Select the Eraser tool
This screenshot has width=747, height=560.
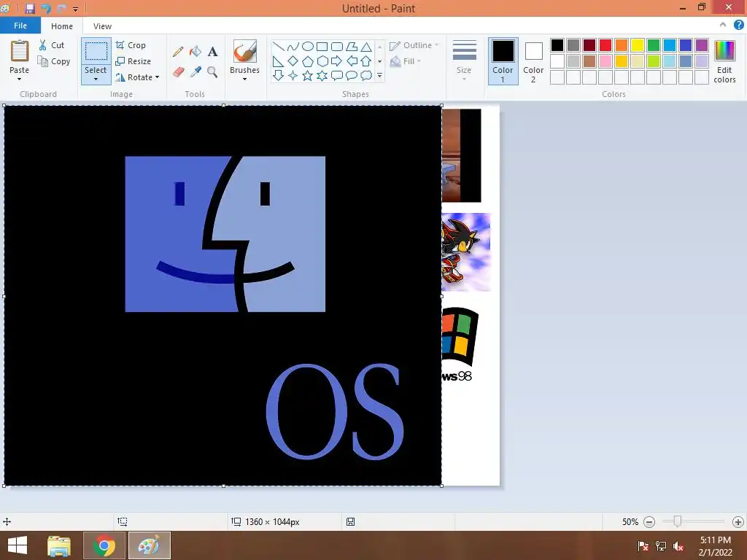tap(178, 72)
